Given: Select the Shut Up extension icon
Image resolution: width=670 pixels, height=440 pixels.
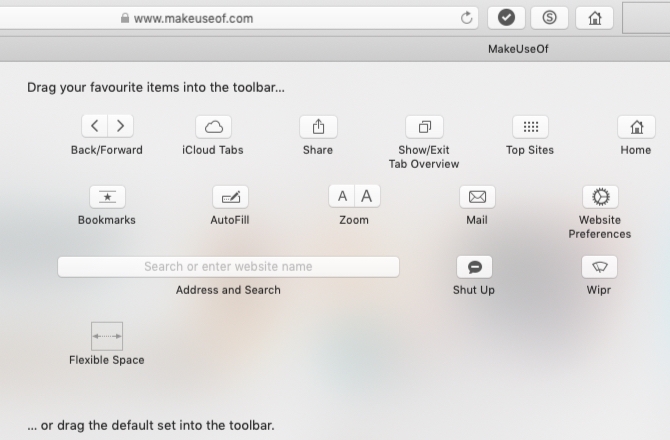Looking at the screenshot, I should tap(474, 266).
